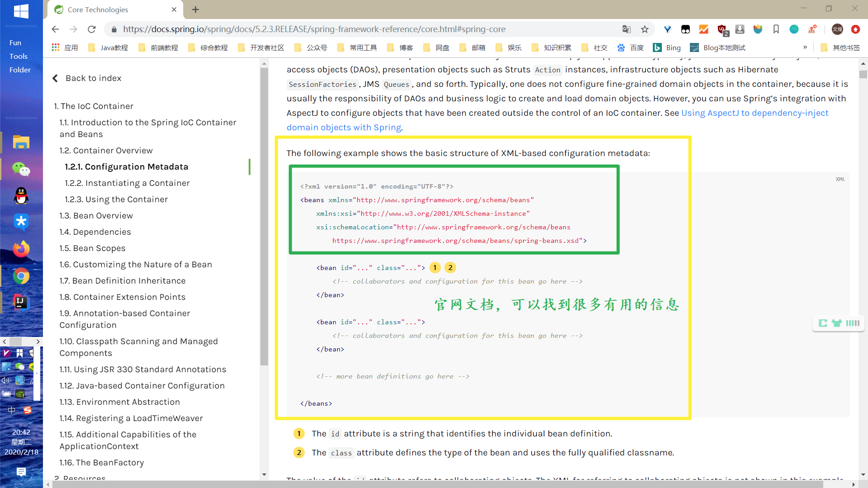Viewport: 868px width, 488px height.
Task: Open Firefox from the taskbar
Action: pyautogui.click(x=21, y=249)
